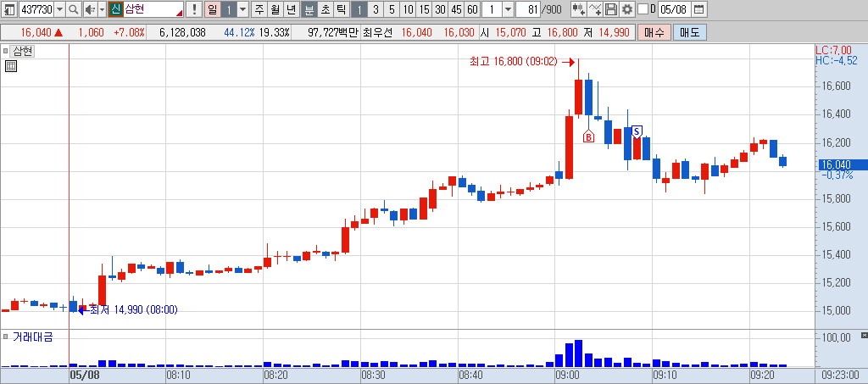Open the stock search magnifier icon
Screen dimensions: 868x384
73,9
